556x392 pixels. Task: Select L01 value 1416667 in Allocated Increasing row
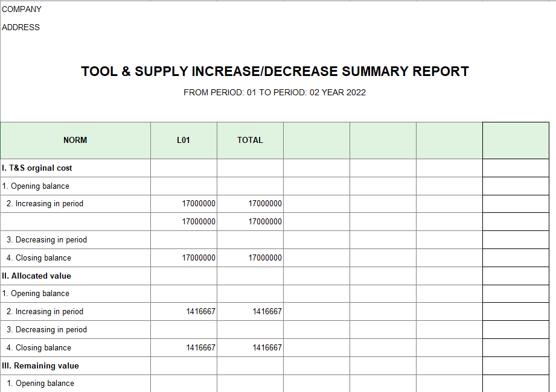coord(200,311)
